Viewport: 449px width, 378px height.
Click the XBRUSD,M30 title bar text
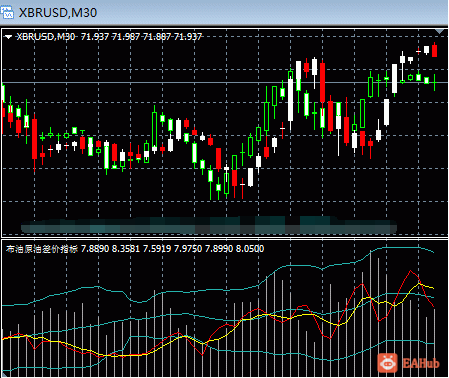[58, 13]
